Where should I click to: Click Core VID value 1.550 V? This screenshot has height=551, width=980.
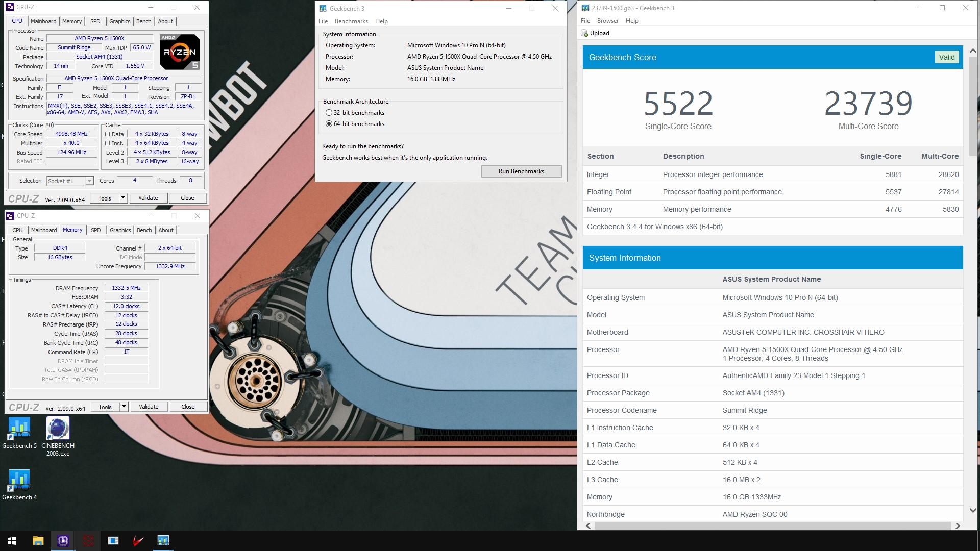(x=135, y=66)
